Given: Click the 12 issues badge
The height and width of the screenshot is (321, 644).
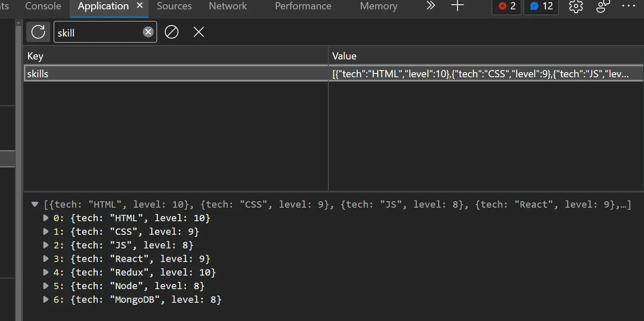Looking at the screenshot, I should click(x=541, y=6).
